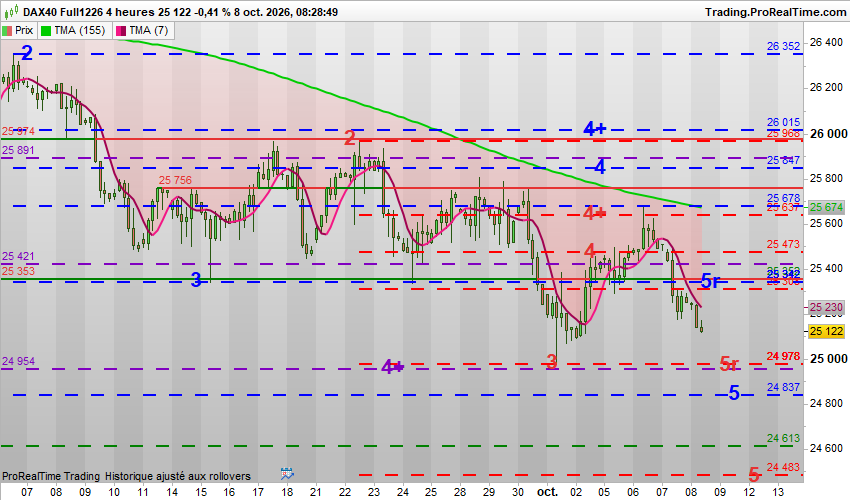
Task: Click the blue 5r wave marker
Action: coord(711,281)
